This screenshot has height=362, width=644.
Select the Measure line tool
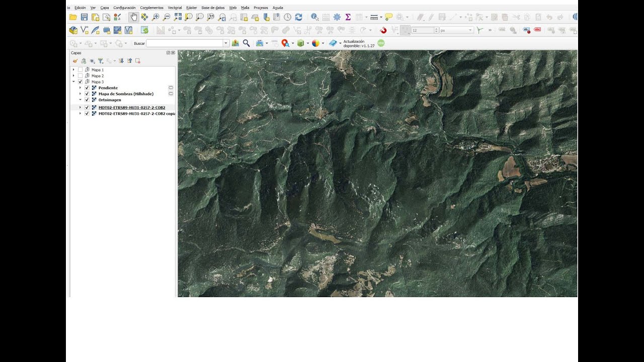(374, 17)
